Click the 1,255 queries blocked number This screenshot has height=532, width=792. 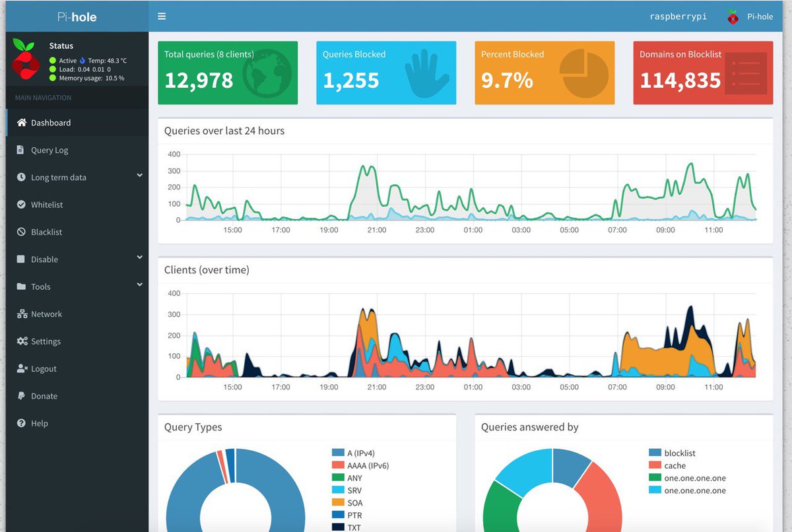[351, 81]
